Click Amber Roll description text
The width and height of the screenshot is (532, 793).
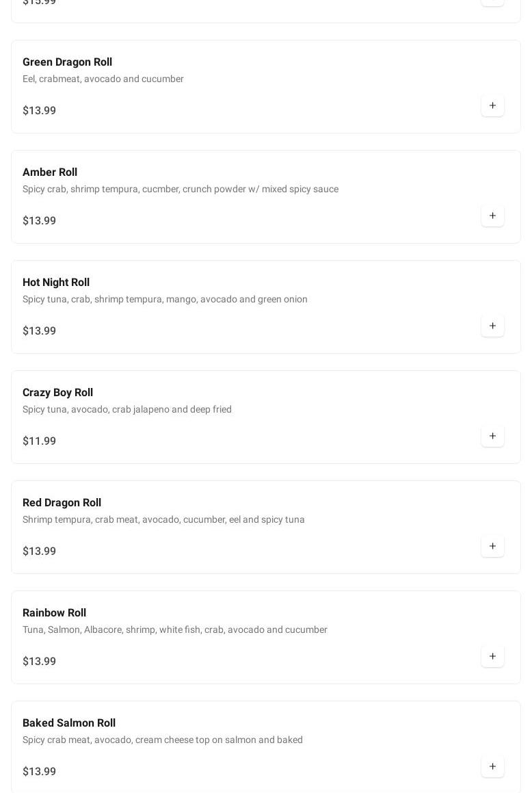click(x=181, y=190)
